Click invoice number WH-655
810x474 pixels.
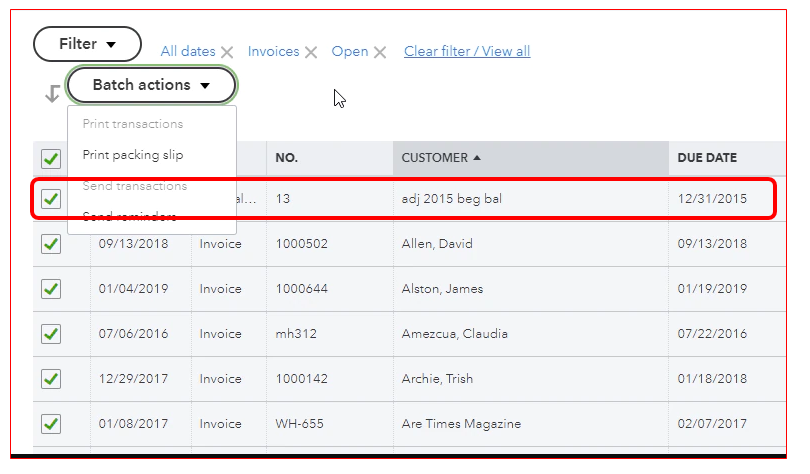tap(300, 424)
